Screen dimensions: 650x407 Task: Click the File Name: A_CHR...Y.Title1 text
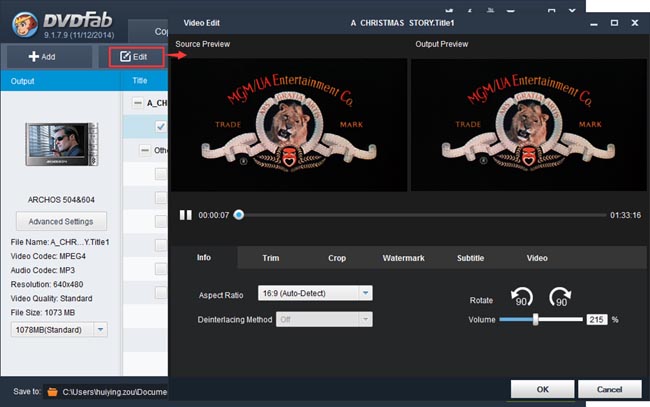pyautogui.click(x=60, y=242)
